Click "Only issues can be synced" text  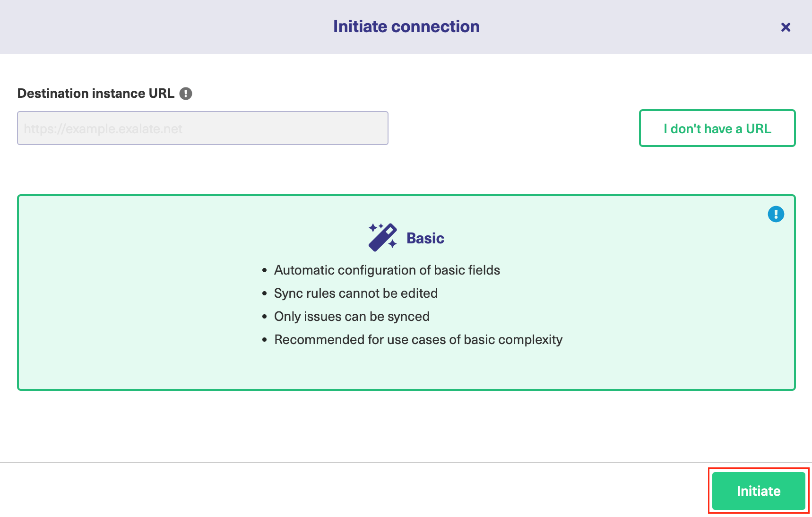click(352, 317)
